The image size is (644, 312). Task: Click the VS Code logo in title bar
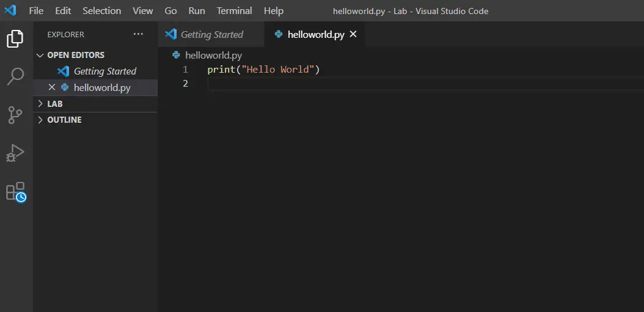pyautogui.click(x=10, y=10)
